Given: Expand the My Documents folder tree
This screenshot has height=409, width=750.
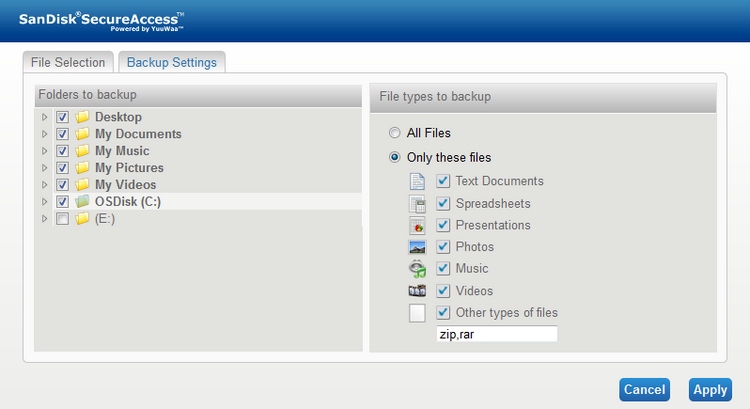Looking at the screenshot, I should point(44,134).
